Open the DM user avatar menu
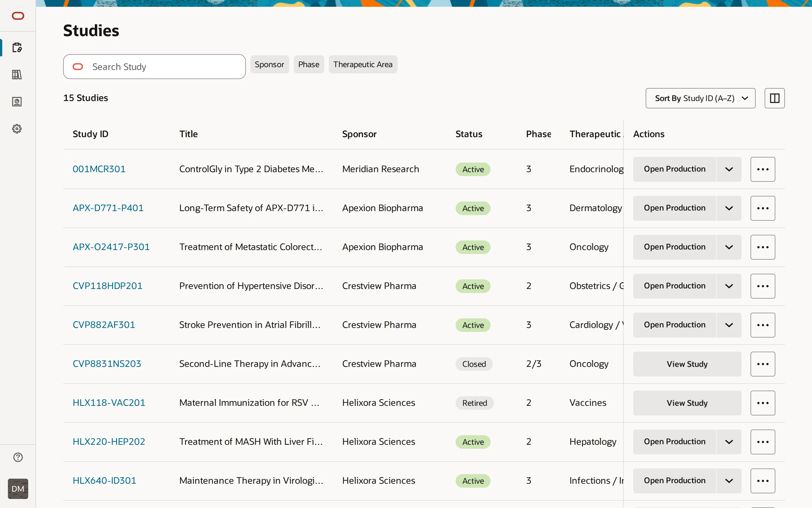The height and width of the screenshot is (508, 812). point(18,489)
